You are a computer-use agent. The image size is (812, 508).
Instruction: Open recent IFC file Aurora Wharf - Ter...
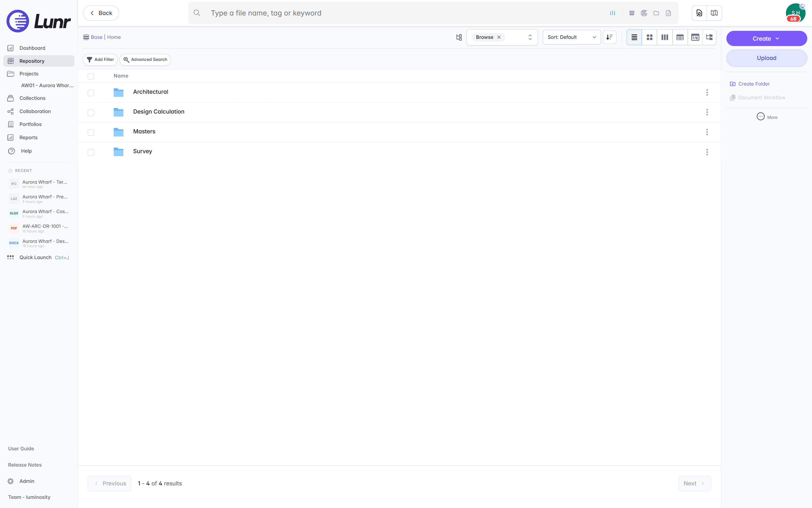tap(39, 184)
